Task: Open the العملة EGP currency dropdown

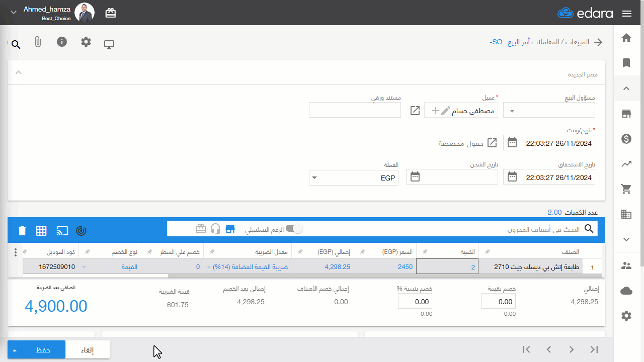Action: click(353, 177)
